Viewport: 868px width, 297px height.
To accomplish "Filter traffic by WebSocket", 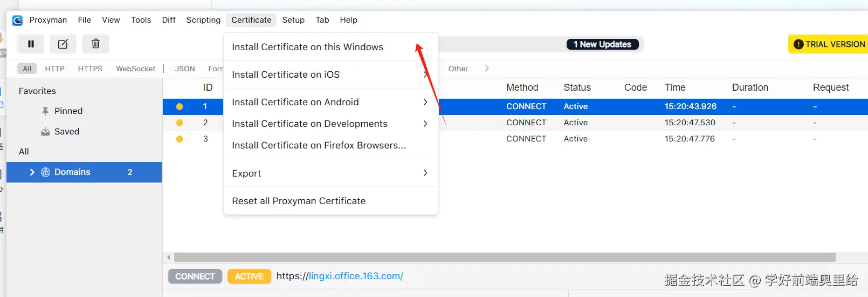I will pyautogui.click(x=135, y=69).
